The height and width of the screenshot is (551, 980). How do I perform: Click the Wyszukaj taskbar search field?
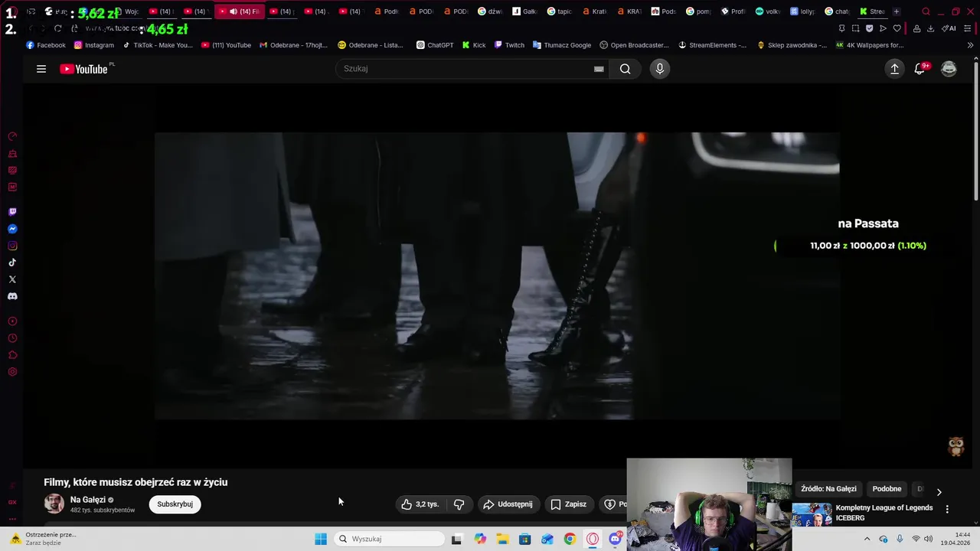(389, 539)
